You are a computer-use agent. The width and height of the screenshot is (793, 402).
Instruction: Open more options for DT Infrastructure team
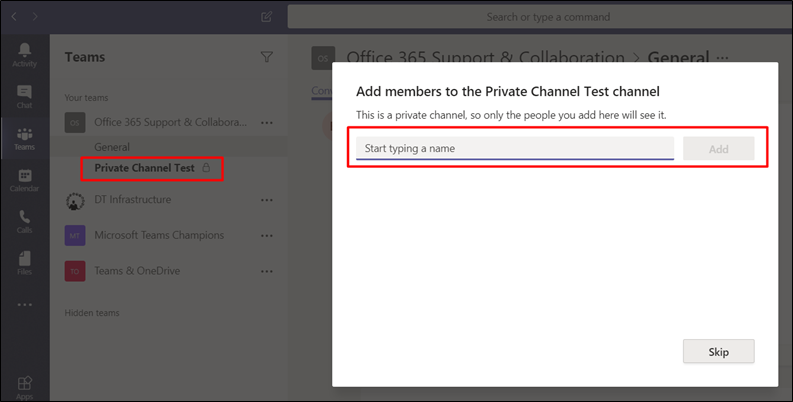pos(267,200)
